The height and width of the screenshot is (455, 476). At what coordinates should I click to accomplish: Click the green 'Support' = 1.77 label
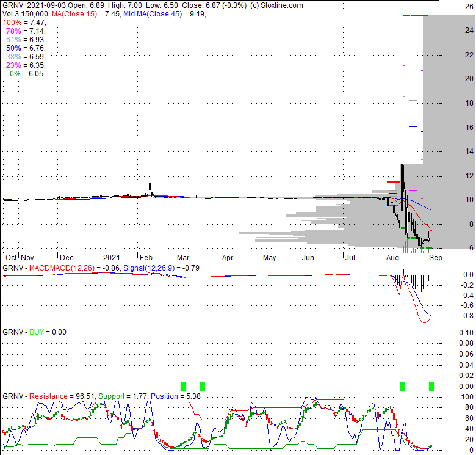pos(112,396)
